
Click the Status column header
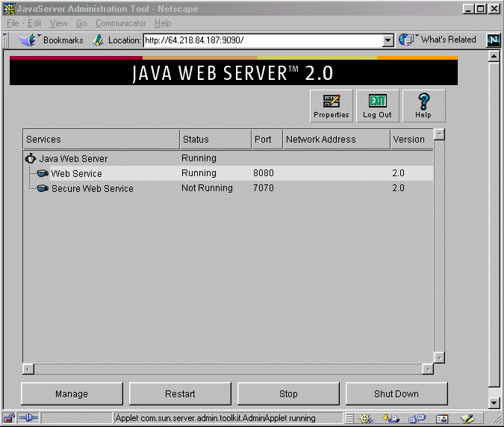click(x=215, y=140)
